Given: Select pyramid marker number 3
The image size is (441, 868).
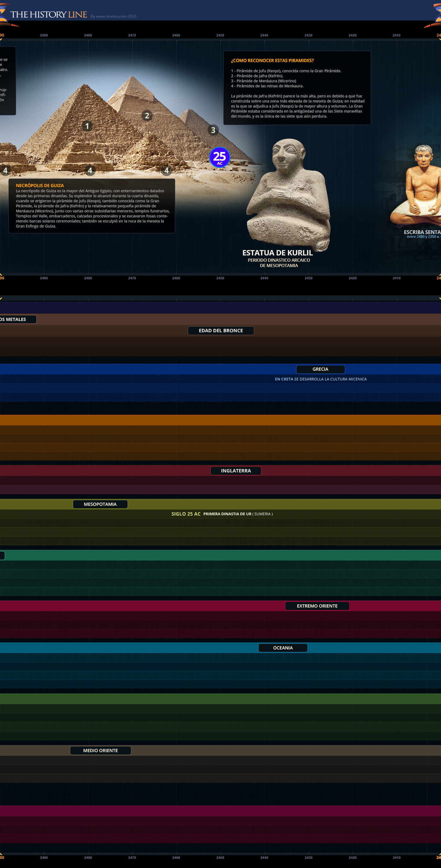Looking at the screenshot, I should tap(213, 130).
